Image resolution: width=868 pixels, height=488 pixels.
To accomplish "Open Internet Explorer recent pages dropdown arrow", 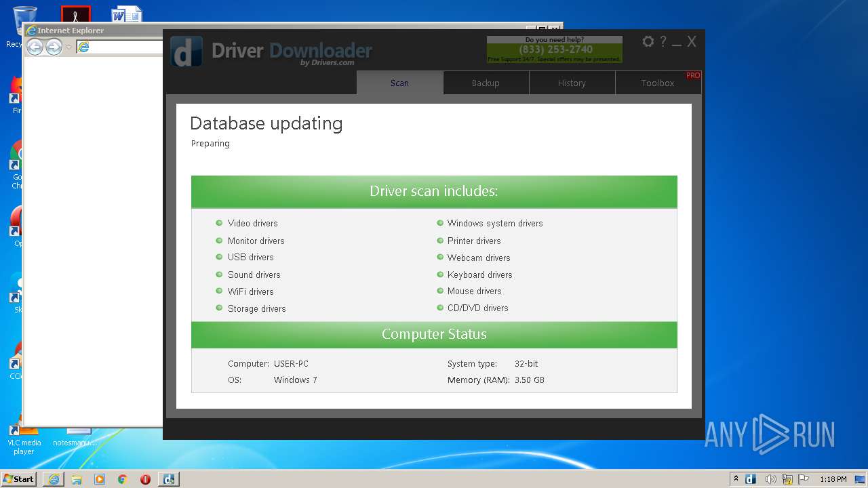I will pyautogui.click(x=68, y=47).
